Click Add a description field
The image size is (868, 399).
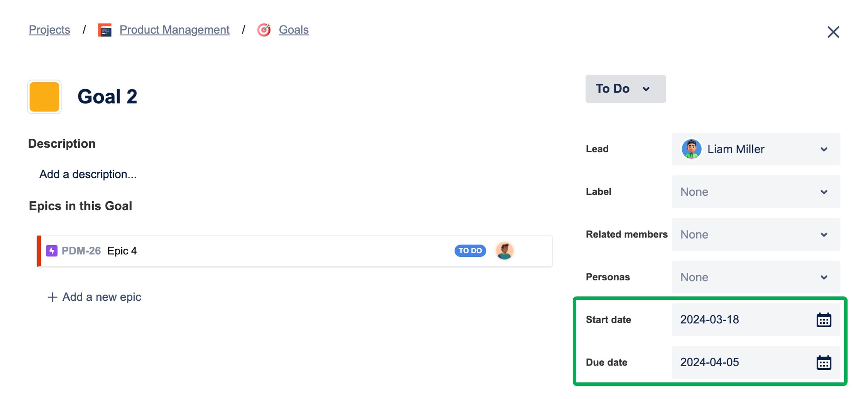(x=88, y=175)
